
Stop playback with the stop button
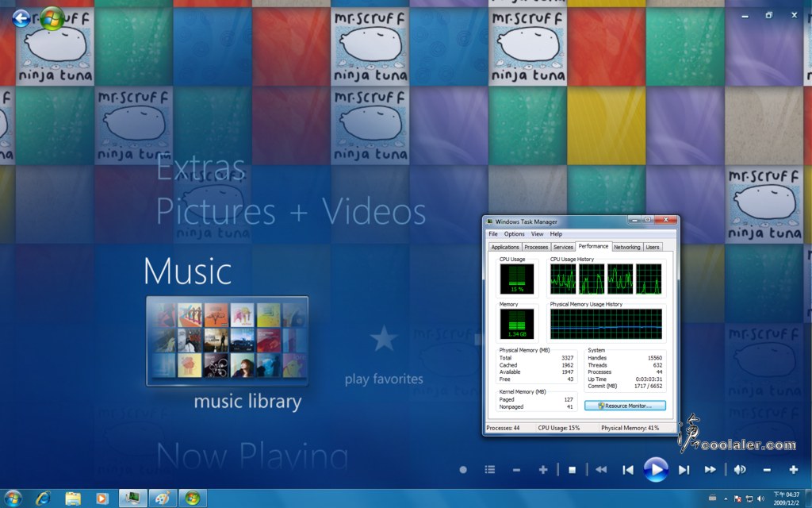pos(573,470)
